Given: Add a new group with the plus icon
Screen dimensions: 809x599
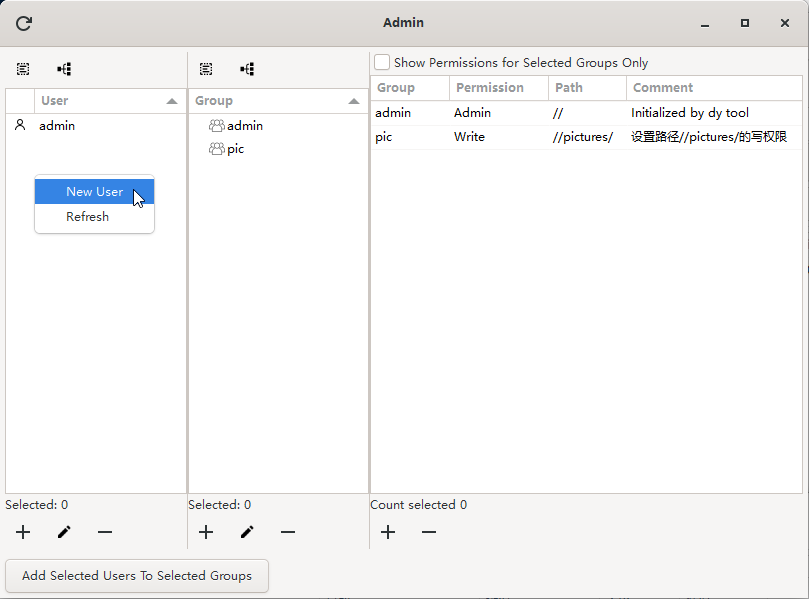Looking at the screenshot, I should tap(206, 532).
